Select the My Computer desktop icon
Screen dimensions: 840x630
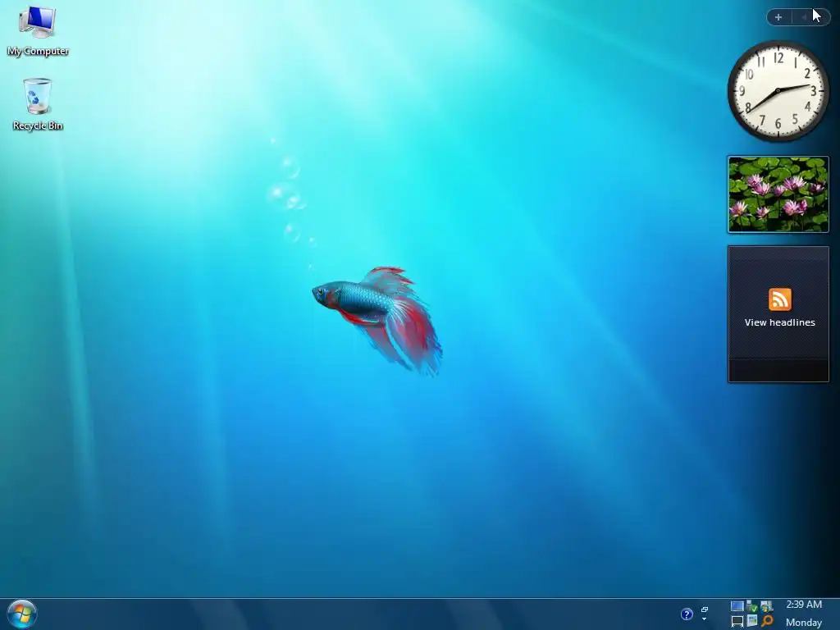(38, 31)
